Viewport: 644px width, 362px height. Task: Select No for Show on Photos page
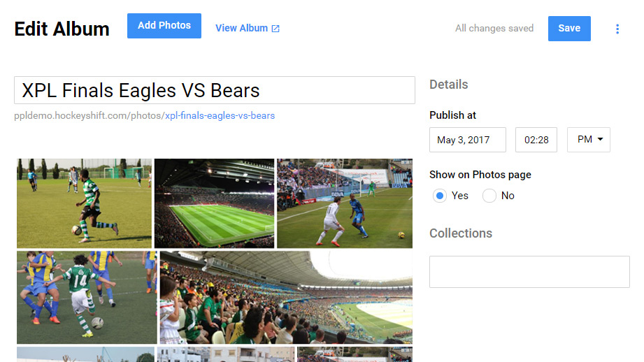click(x=489, y=196)
